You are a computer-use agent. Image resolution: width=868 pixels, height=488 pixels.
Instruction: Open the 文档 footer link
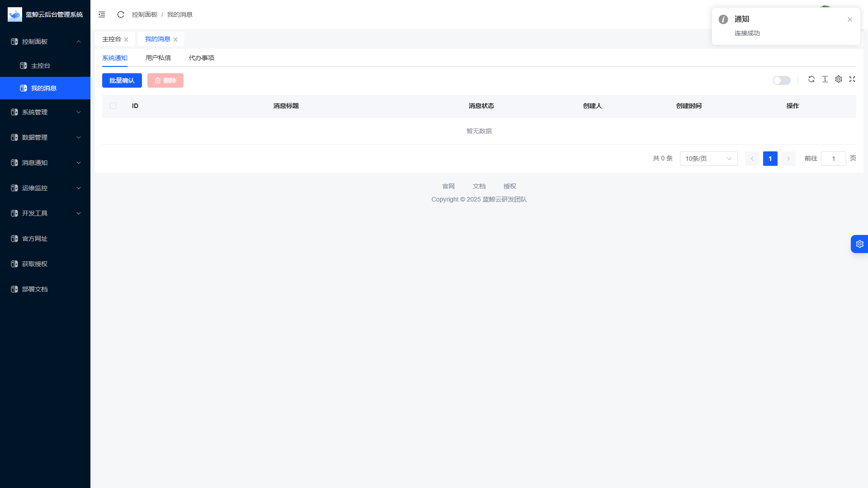479,186
